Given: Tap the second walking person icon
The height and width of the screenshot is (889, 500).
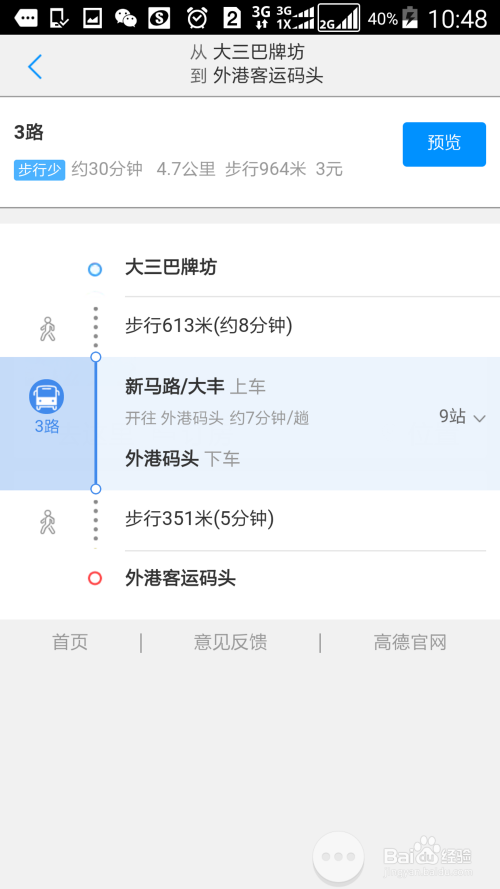Looking at the screenshot, I should (48, 522).
